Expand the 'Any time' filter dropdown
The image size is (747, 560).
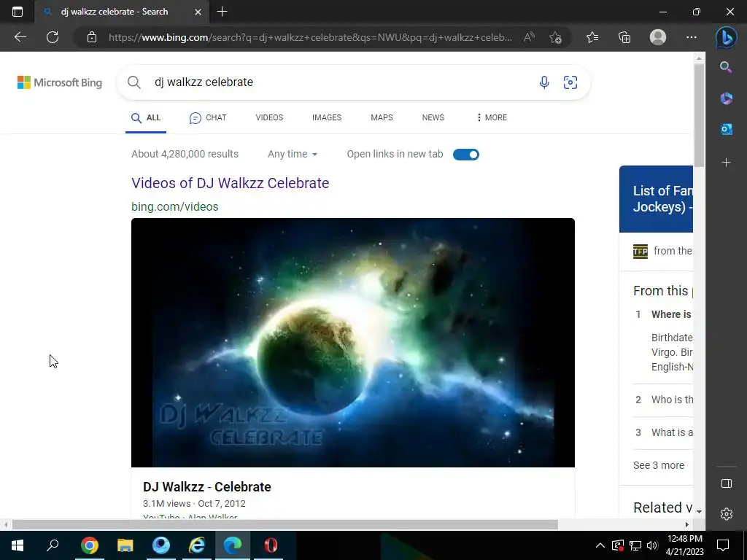coord(292,155)
